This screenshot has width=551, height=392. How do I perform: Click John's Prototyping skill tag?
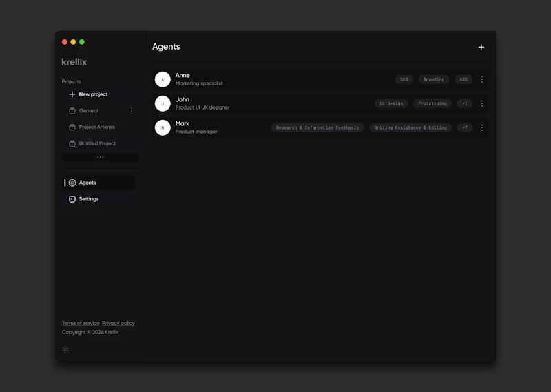(433, 103)
